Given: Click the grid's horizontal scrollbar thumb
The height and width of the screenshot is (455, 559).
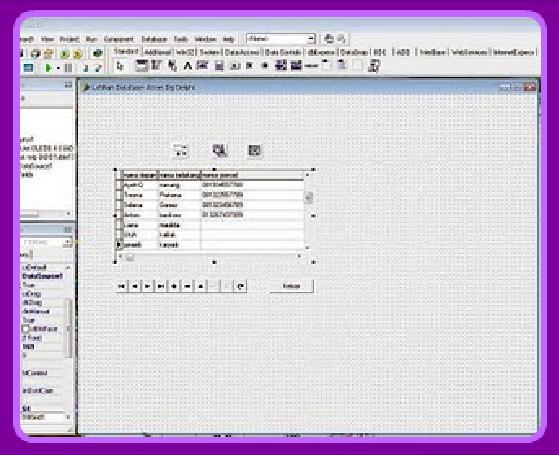Looking at the screenshot, I should tap(130, 257).
